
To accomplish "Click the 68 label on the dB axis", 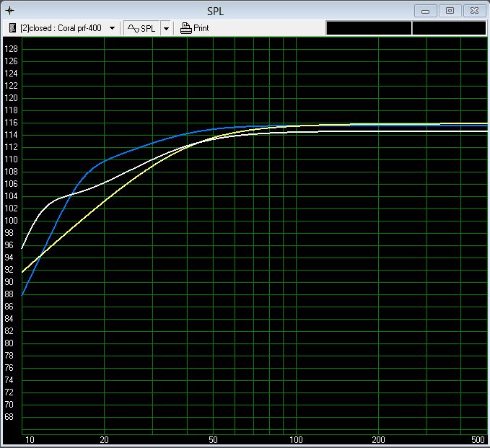I will click(12, 417).
